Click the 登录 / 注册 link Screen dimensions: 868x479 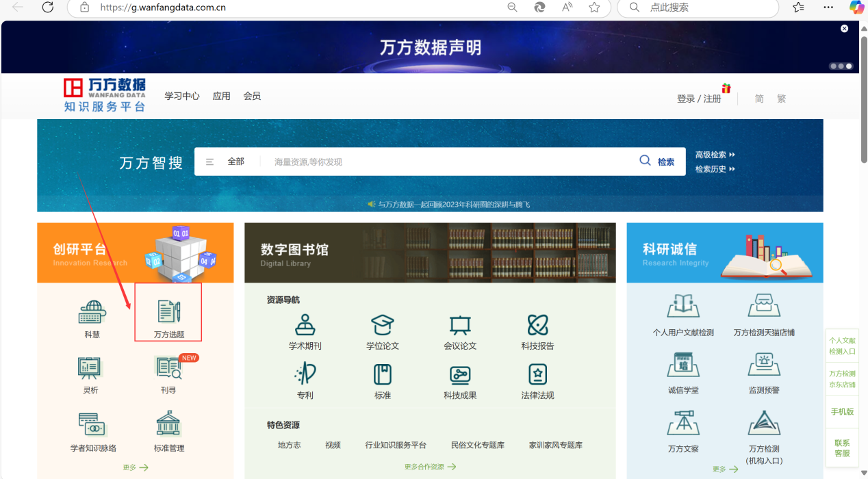pos(699,99)
